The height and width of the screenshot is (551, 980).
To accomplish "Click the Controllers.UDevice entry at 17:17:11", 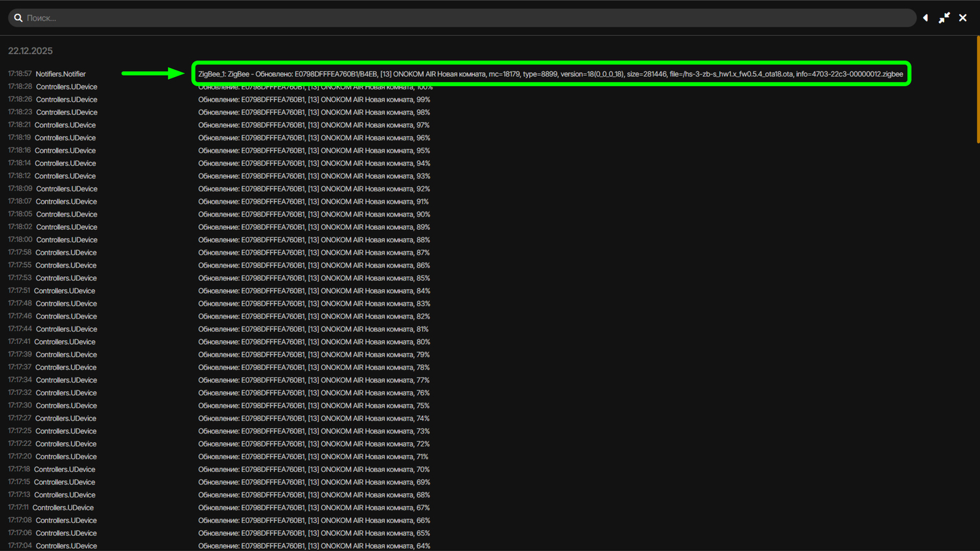I will (x=63, y=508).
